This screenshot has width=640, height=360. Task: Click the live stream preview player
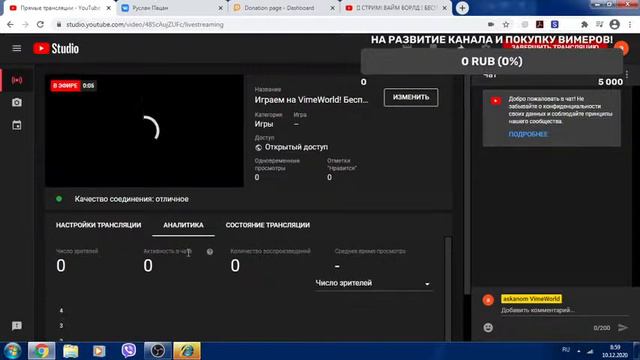click(144, 131)
